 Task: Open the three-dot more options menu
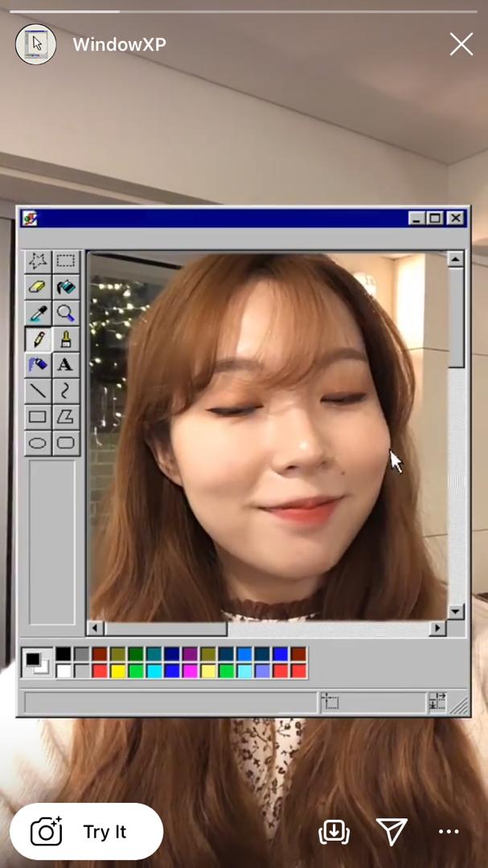point(449,832)
